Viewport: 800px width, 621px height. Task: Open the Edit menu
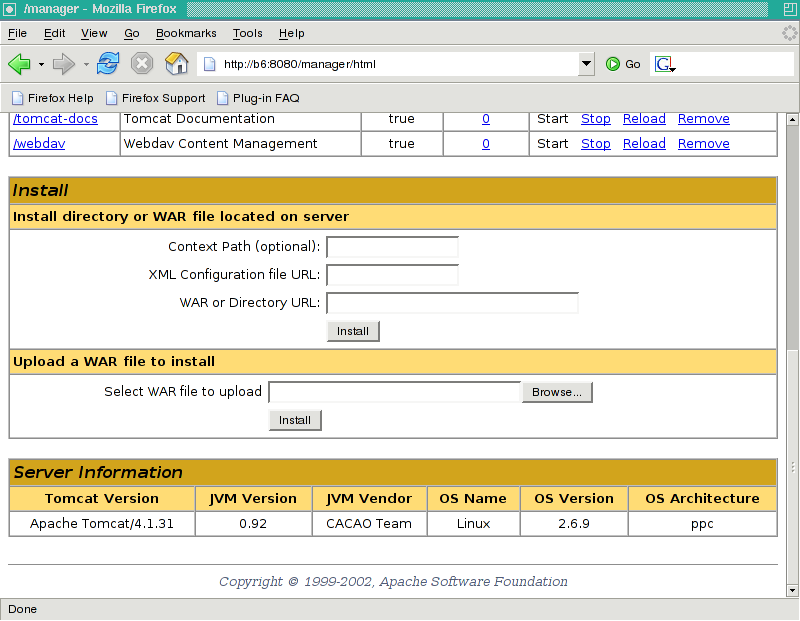[55, 33]
